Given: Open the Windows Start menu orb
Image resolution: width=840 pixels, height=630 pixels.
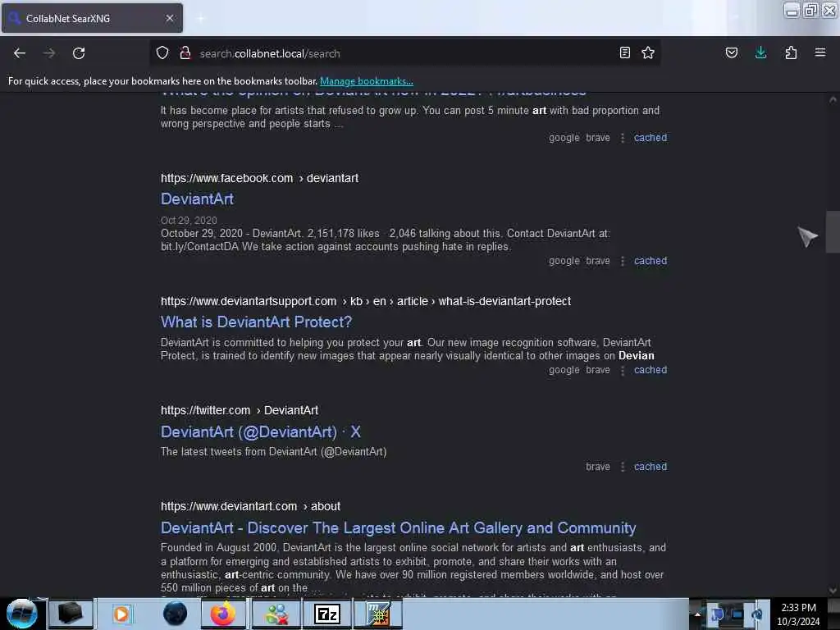Looking at the screenshot, I should (x=22, y=614).
